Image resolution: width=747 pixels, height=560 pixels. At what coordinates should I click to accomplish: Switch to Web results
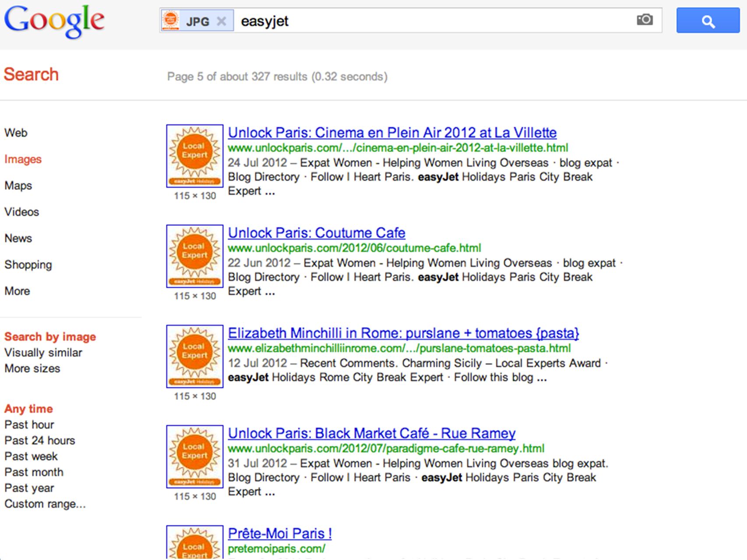(x=16, y=133)
